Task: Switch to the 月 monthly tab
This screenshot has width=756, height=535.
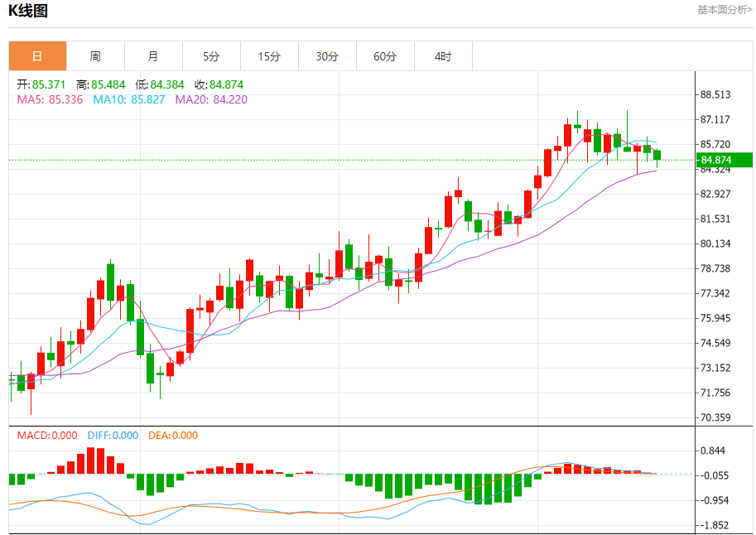Action: tap(153, 56)
